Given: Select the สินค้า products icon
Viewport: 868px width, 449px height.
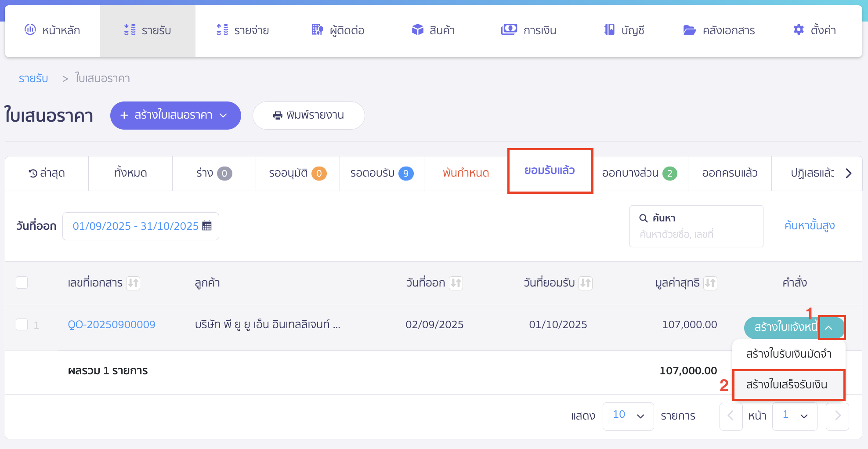Looking at the screenshot, I should 433,30.
